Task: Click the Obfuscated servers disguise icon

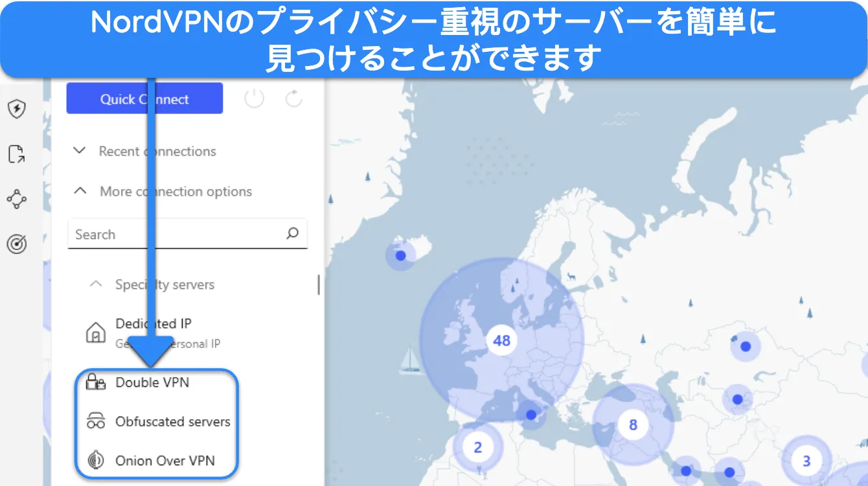Action: pyautogui.click(x=96, y=422)
